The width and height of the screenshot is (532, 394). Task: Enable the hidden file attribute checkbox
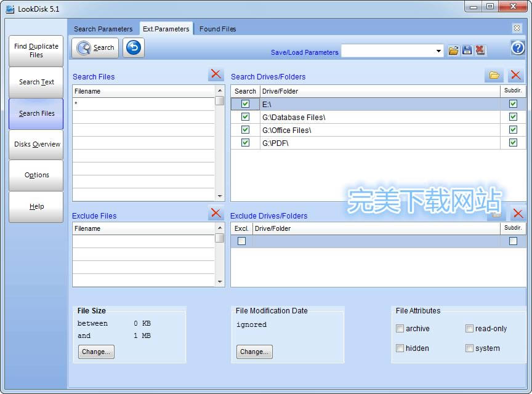click(400, 348)
